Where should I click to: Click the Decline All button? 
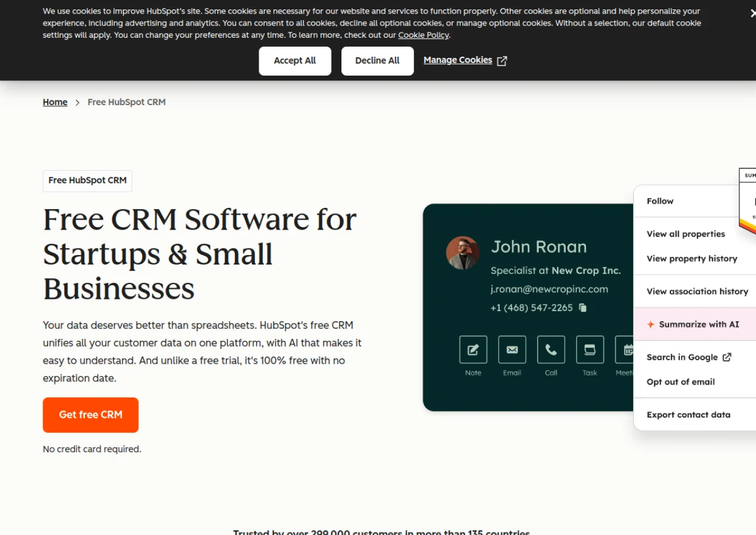[377, 61]
